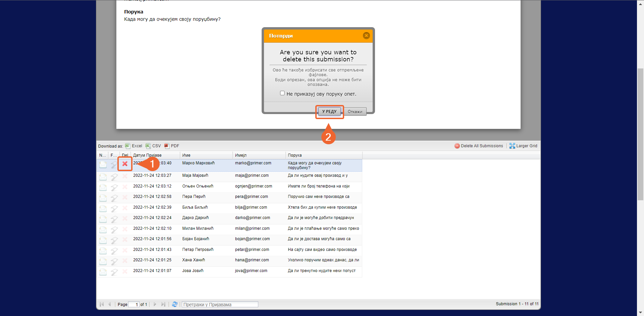
Task: Delete the Милан Миланић submission row
Action: [x=125, y=229]
